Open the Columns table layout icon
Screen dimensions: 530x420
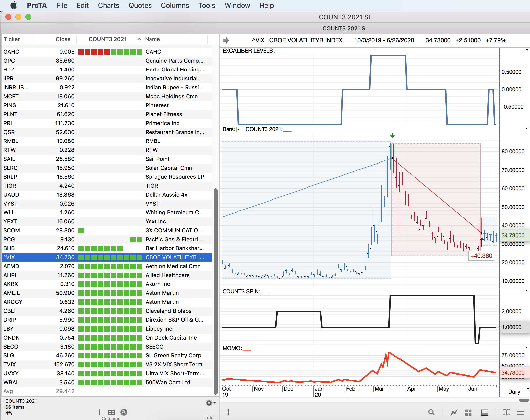pos(112,412)
